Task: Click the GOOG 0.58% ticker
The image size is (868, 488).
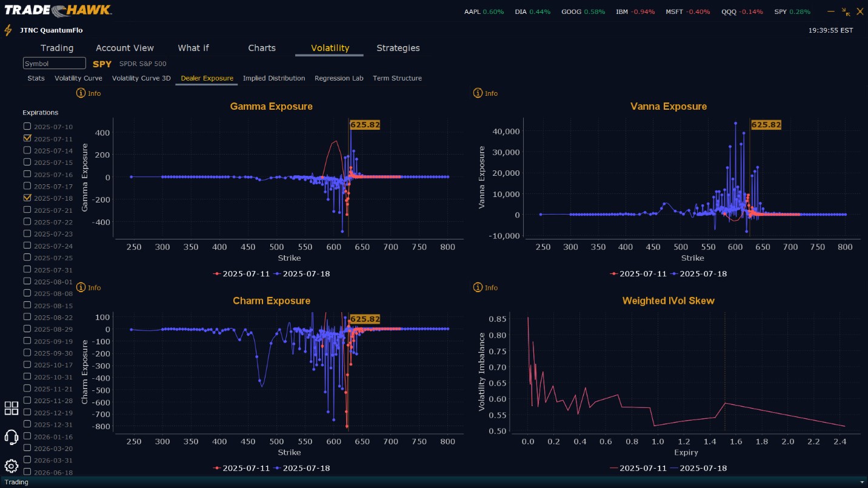Action: point(583,12)
